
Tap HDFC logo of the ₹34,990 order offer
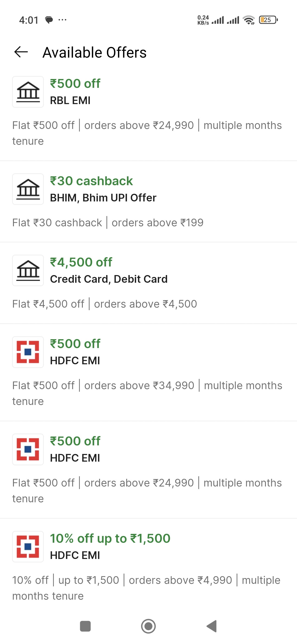(28, 352)
